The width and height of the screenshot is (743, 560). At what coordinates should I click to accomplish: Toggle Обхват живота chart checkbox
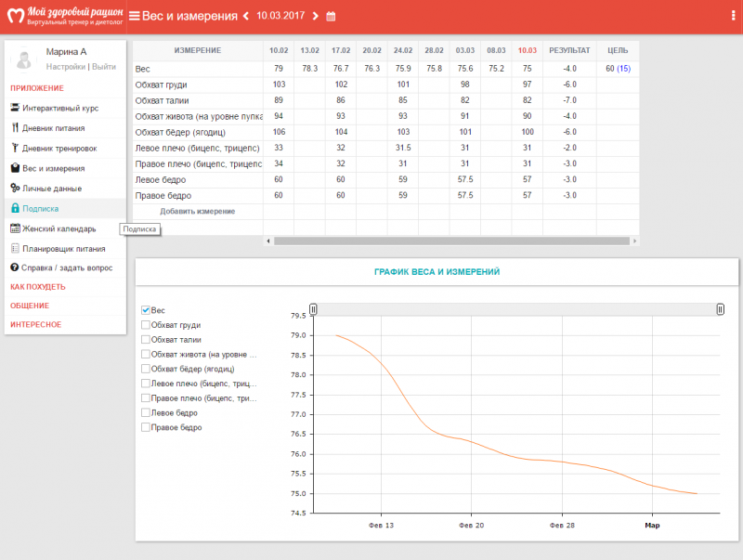coord(146,355)
